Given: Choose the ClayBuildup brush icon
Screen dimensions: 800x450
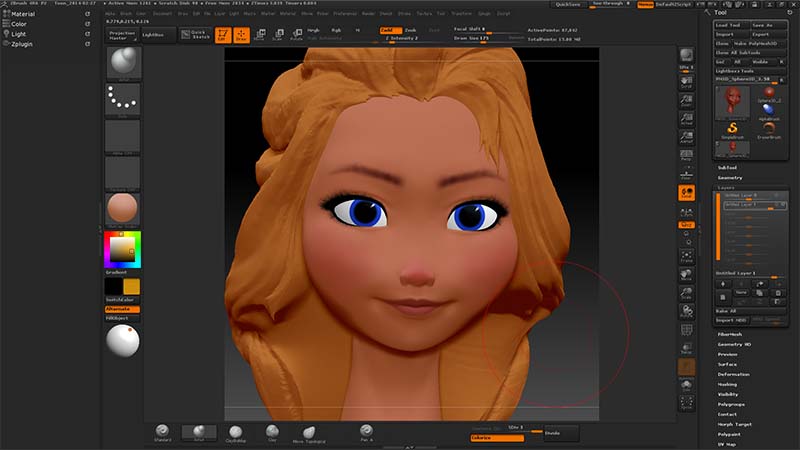Looking at the screenshot, I should tap(235, 431).
